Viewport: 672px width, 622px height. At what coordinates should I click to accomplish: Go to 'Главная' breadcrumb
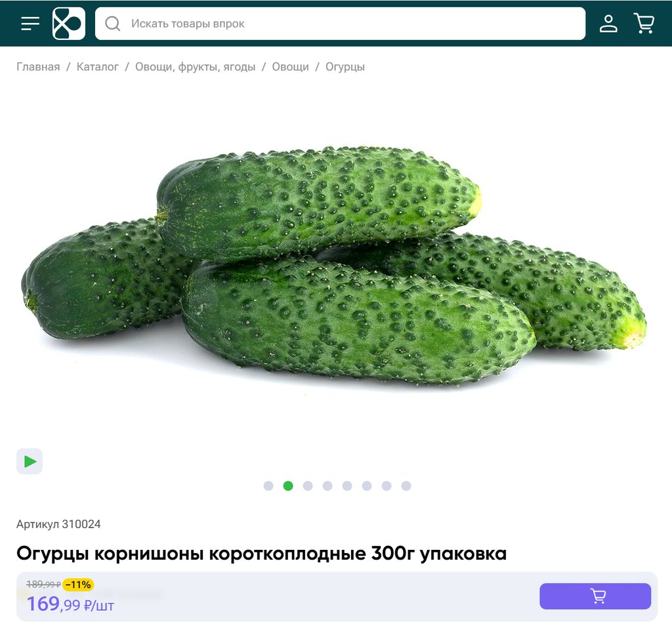click(38, 67)
